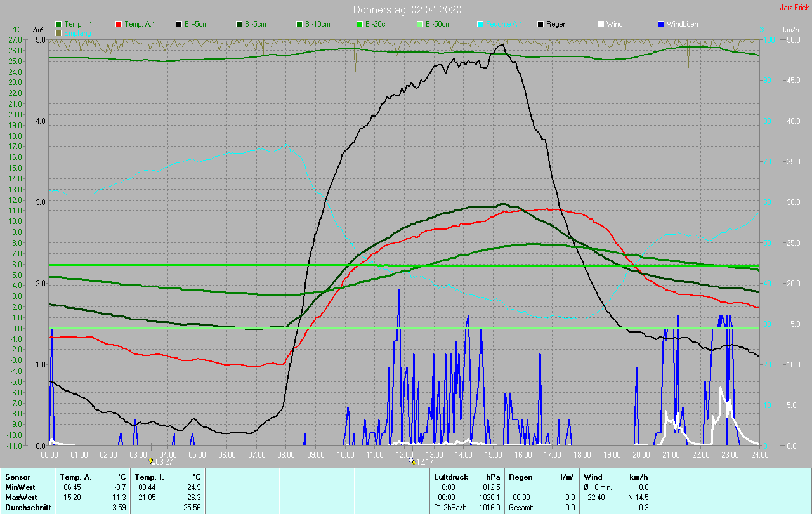Click the cyan legend square in top row
Viewport: 812px width, 514px height.
coord(480,24)
